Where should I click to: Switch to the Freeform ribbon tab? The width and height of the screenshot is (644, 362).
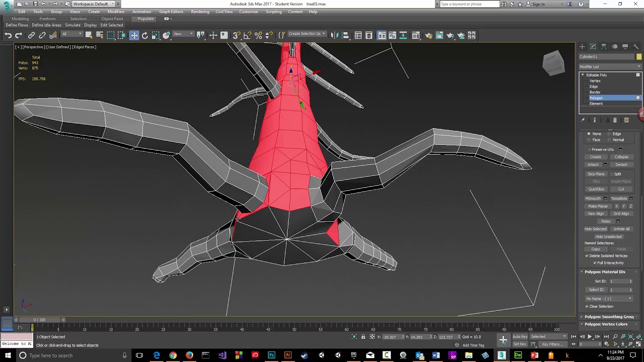48,19
